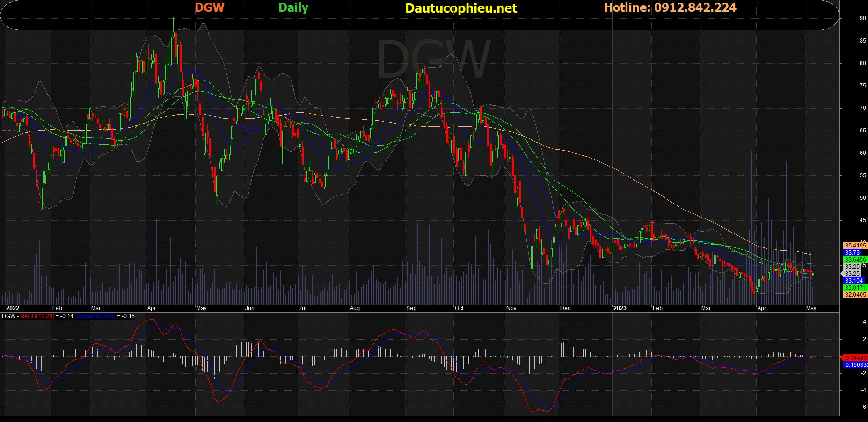Click the 2022 year marker on time axis
The image size is (868, 422).
12,308
